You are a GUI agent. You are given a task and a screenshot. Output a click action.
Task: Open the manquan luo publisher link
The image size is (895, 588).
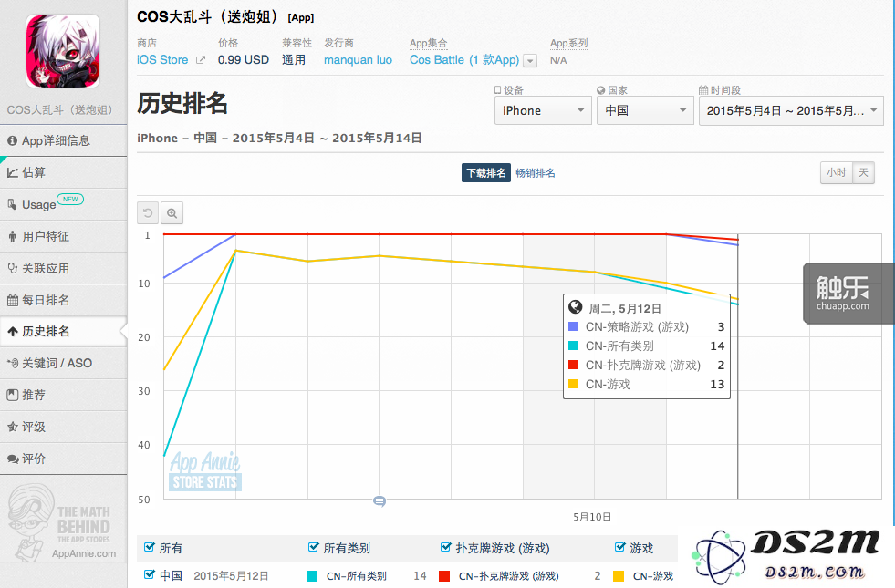pyautogui.click(x=358, y=60)
